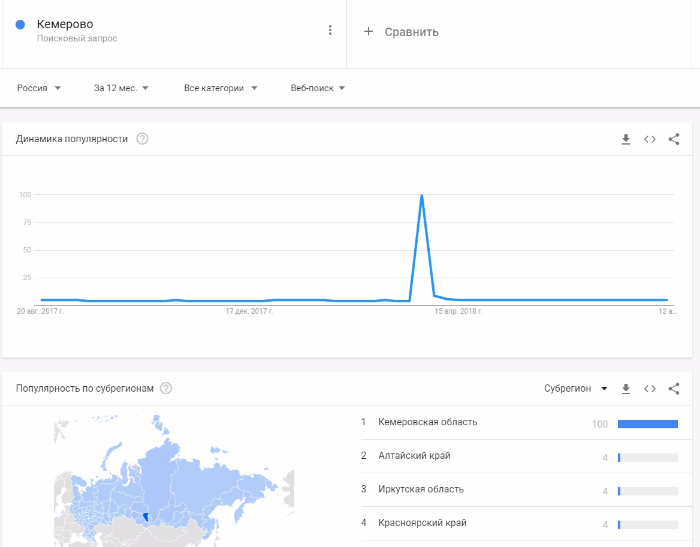
Task: Select the Кемерово search term field
Action: (x=174, y=30)
